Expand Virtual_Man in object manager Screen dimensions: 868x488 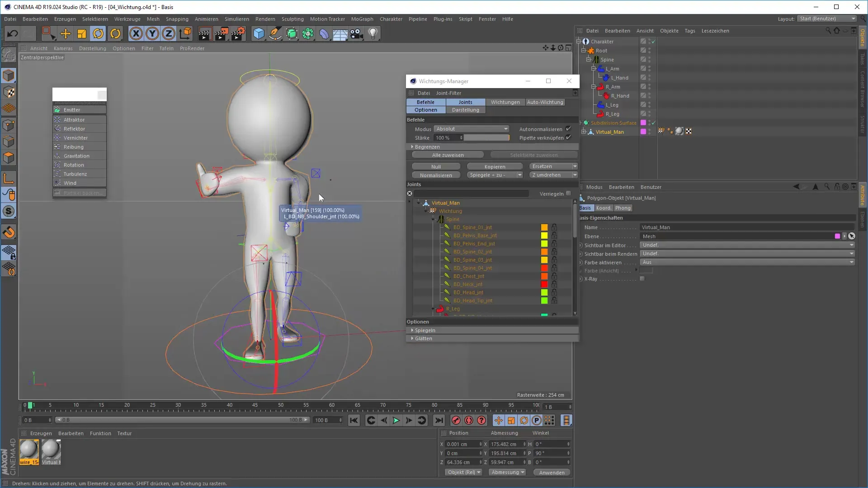tap(584, 132)
